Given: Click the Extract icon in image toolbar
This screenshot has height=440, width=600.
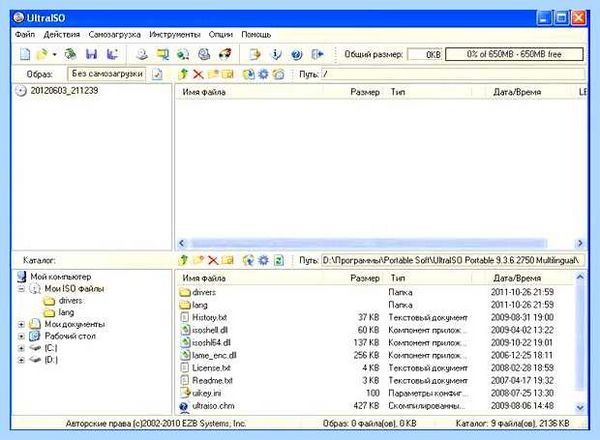Looking at the screenshot, I should [248, 74].
